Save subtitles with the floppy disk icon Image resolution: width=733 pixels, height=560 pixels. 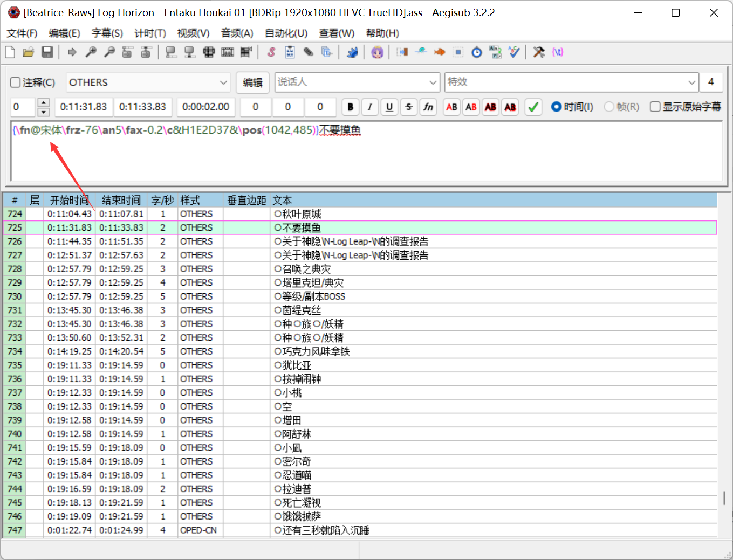pos(47,52)
